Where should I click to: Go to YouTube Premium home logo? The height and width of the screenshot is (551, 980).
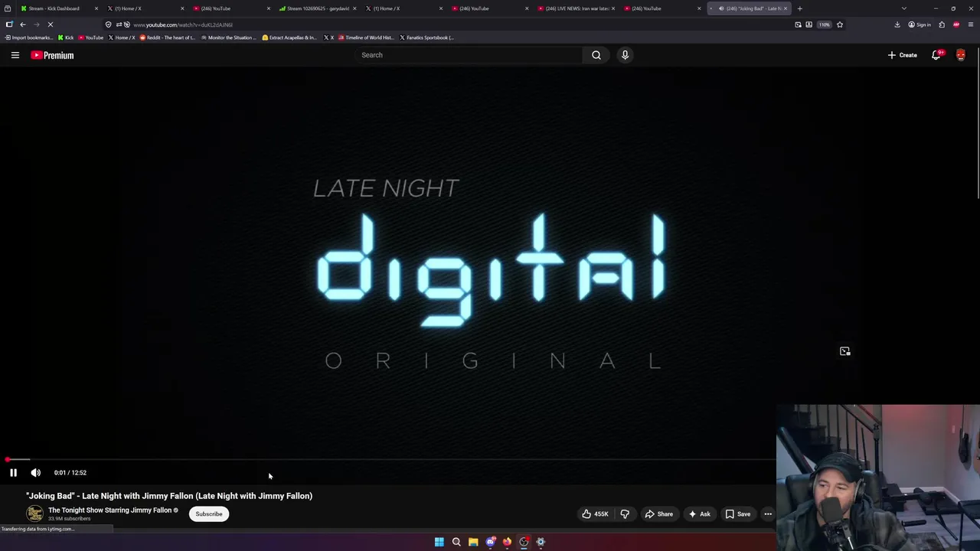(x=52, y=55)
